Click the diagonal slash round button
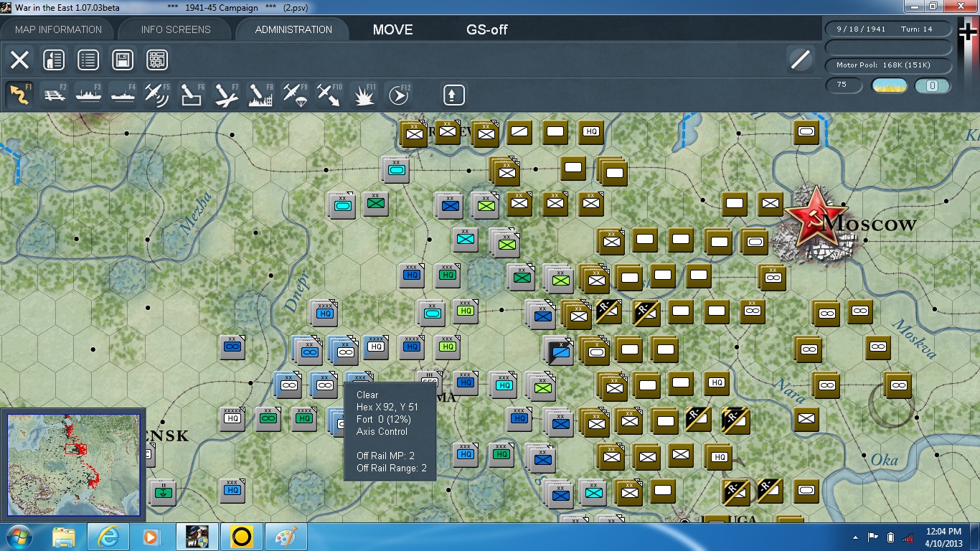The width and height of the screenshot is (980, 551). tap(800, 60)
